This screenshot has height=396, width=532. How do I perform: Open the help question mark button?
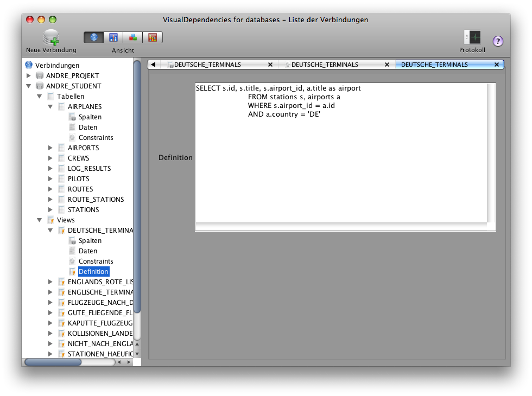coord(498,41)
